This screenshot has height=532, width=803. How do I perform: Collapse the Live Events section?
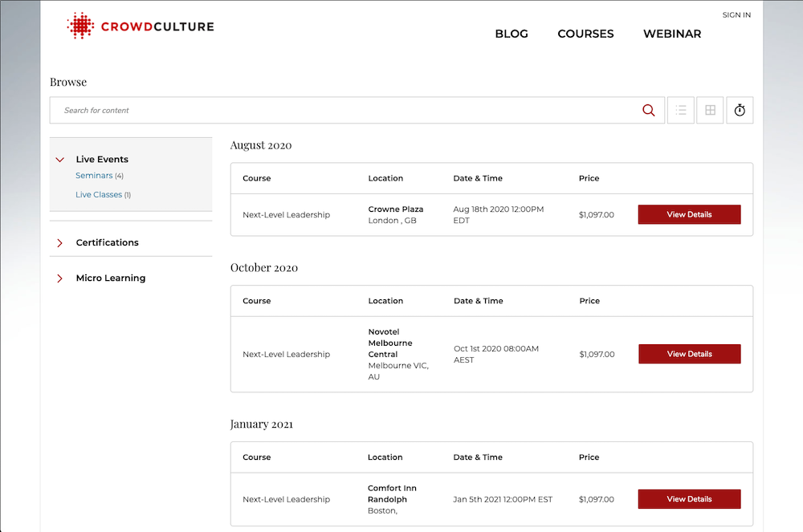(60, 160)
